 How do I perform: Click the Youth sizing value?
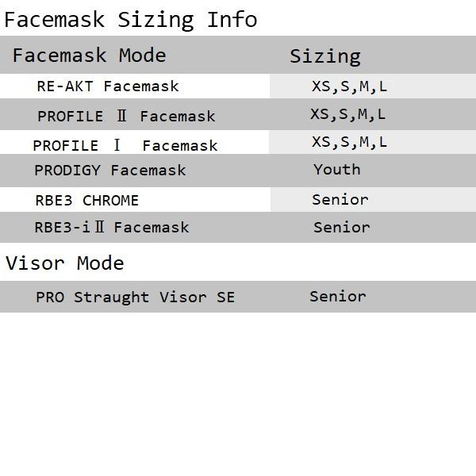click(337, 170)
